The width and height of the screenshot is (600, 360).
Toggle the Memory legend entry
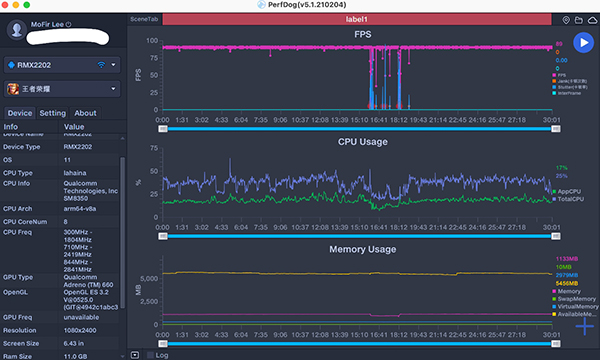(x=566, y=291)
